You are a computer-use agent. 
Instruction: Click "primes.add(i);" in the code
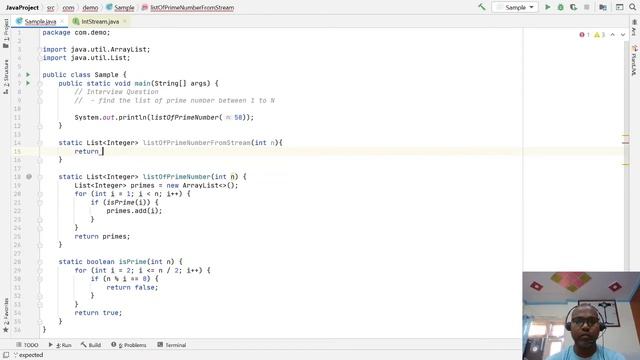(x=134, y=211)
